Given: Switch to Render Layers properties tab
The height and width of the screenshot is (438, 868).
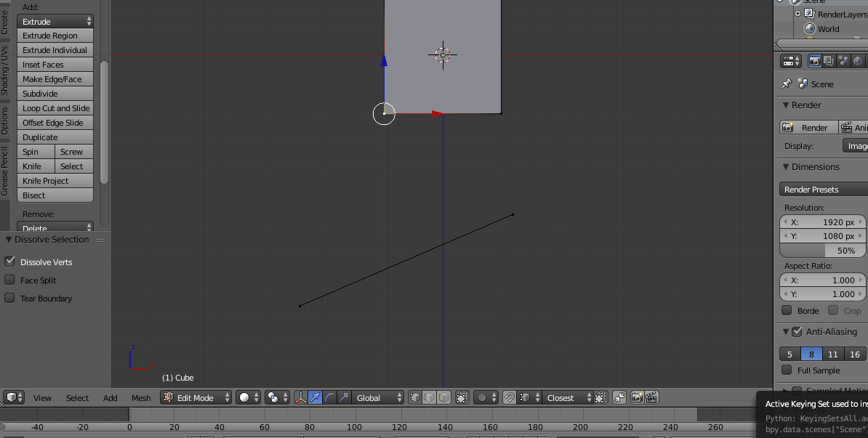Looking at the screenshot, I should tap(829, 61).
